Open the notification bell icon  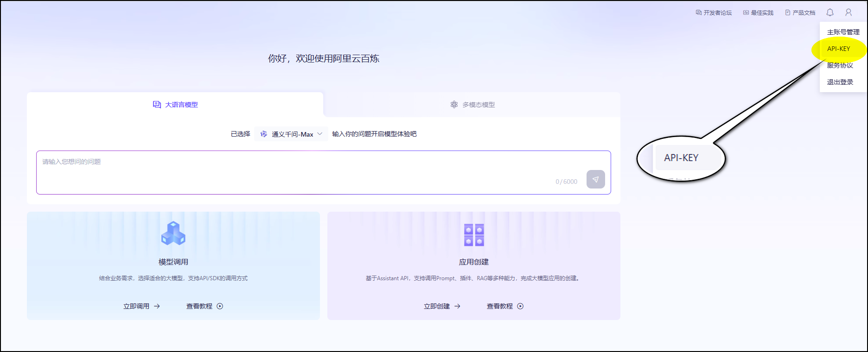click(x=830, y=13)
